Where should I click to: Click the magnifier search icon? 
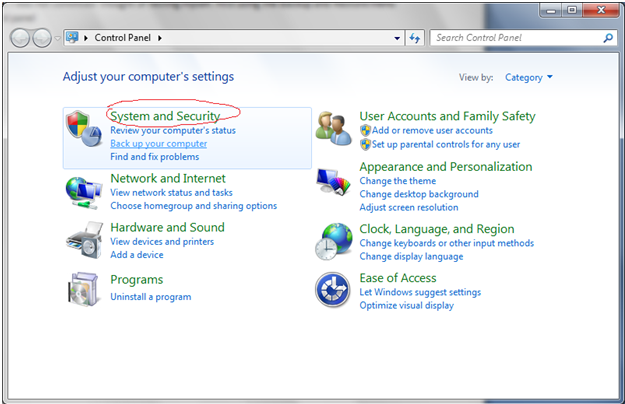608,38
